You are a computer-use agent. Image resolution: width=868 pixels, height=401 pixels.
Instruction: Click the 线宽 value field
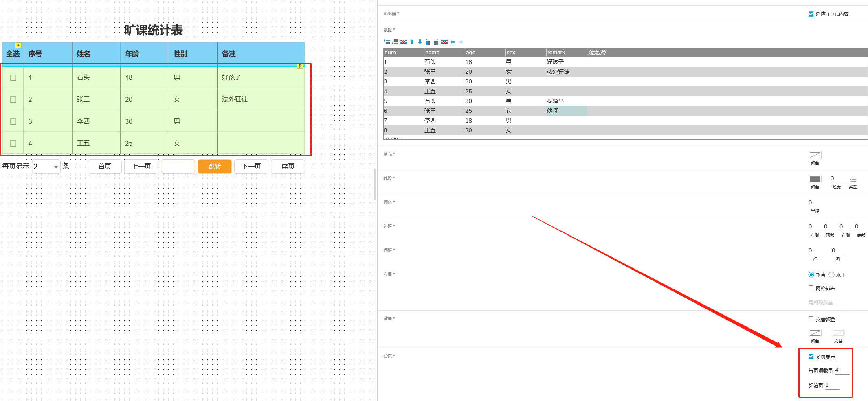point(836,179)
